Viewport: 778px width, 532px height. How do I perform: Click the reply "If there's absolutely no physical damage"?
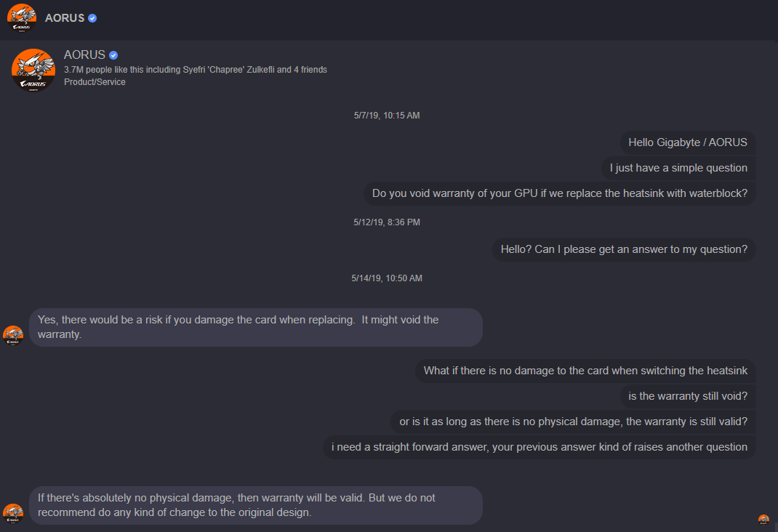coord(255,505)
